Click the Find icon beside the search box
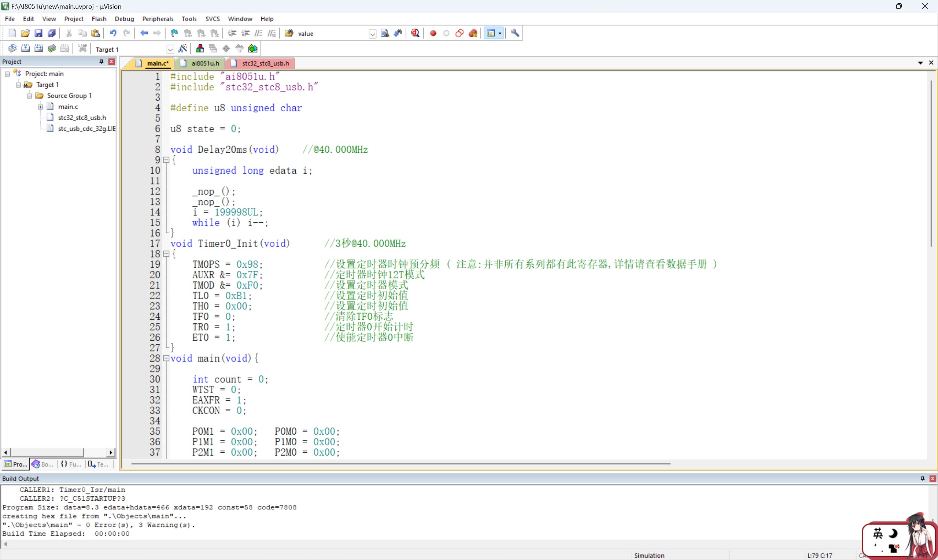938x560 pixels. [385, 33]
